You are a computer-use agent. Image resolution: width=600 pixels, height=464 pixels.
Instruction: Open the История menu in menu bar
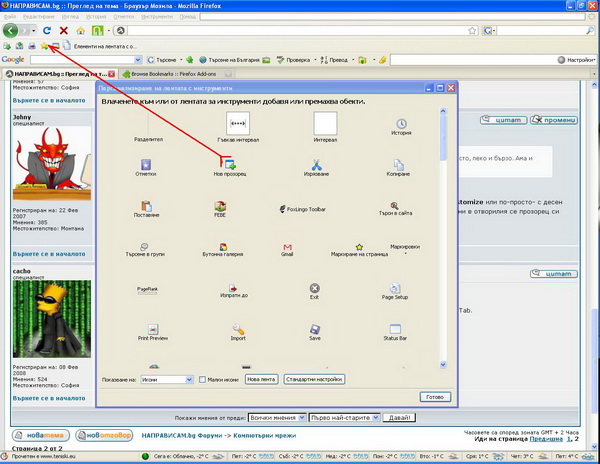click(x=96, y=17)
